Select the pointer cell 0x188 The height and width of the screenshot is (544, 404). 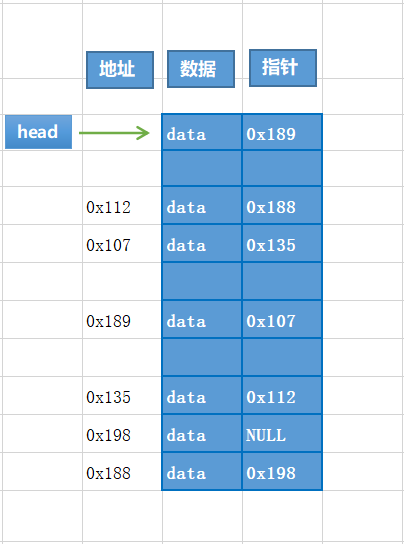tap(282, 205)
